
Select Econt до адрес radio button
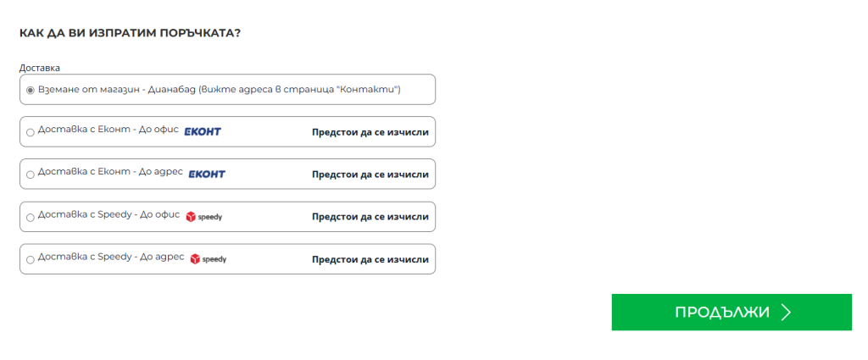click(x=31, y=174)
